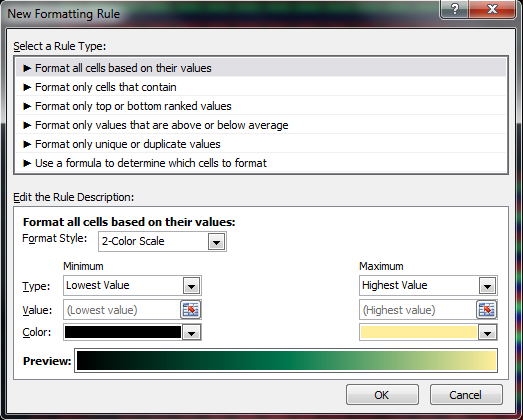Viewport: 523px width, 420px height.
Task: Open the Maximum yellow color dropdown arrow
Action: point(487,333)
